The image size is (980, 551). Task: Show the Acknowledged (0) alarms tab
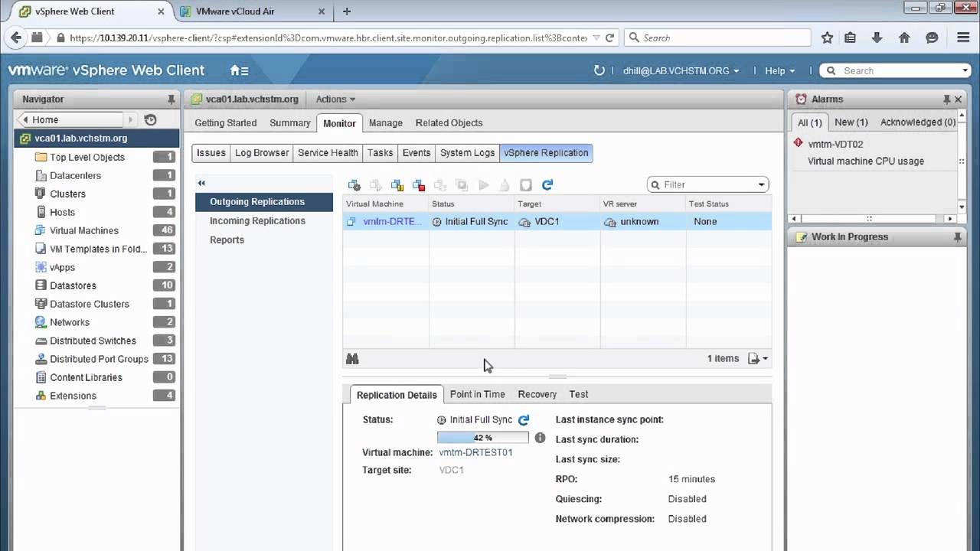pos(917,122)
